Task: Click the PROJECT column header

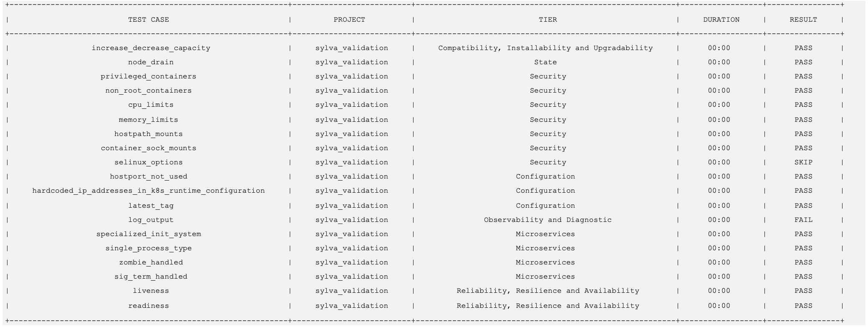Action: [x=349, y=20]
